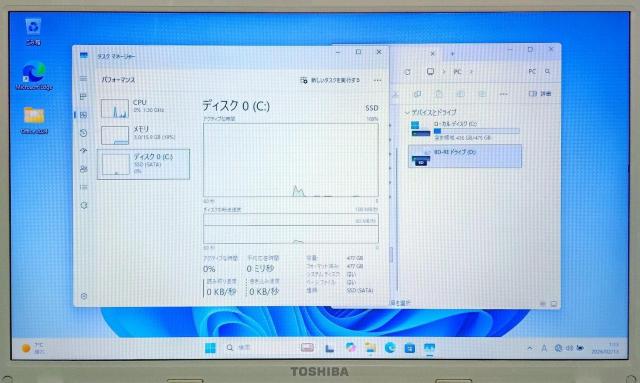Viewport: 640px width, 383px height.
Task: Open Edge browser from the taskbar
Action: point(390,348)
